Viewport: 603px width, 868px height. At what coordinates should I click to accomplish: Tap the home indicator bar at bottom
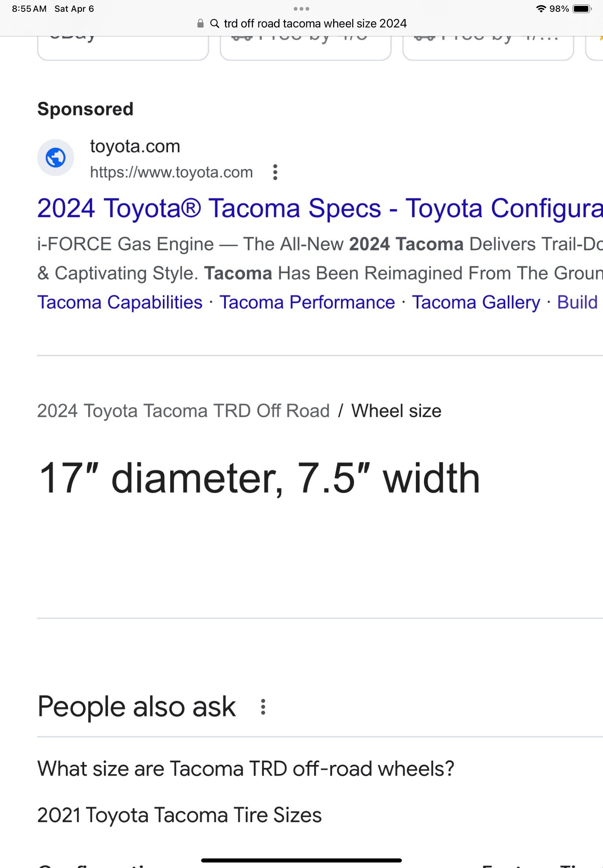click(x=301, y=860)
